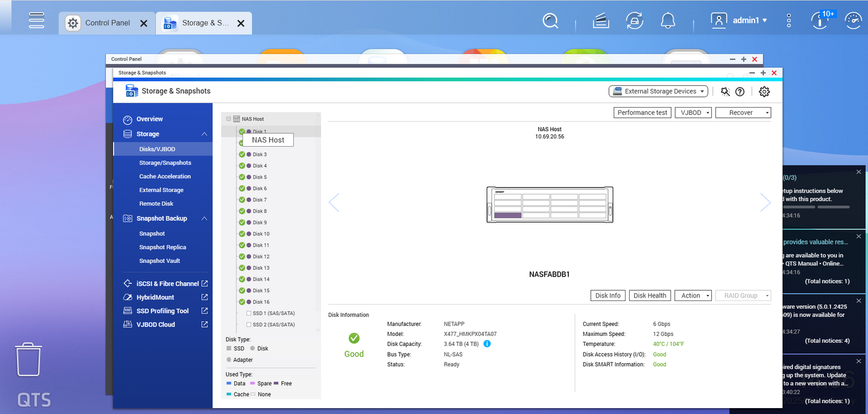Expand the VJBOD dropdown button

tap(693, 112)
